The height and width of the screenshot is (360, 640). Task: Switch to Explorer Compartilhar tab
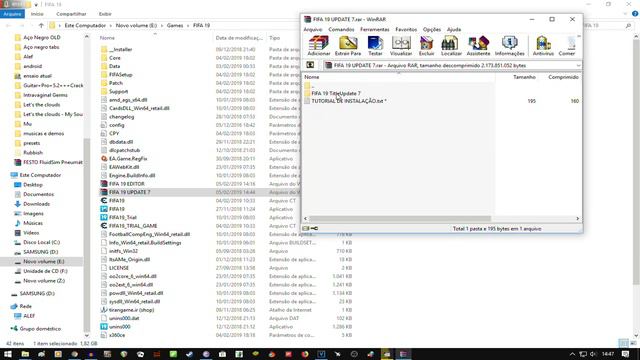point(71,14)
